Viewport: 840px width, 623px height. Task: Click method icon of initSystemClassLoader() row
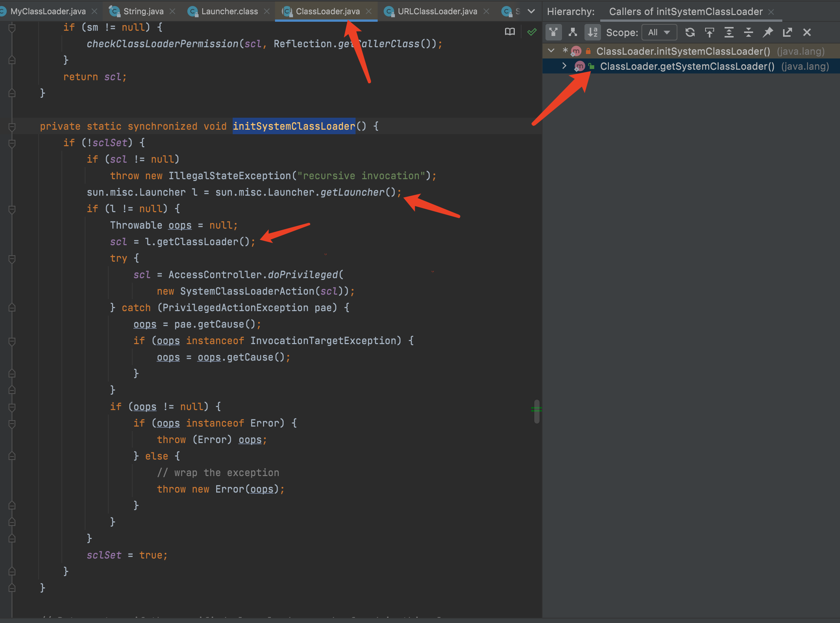pos(576,51)
